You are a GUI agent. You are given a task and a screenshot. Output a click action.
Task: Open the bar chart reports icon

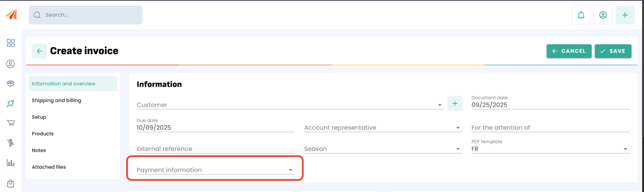[11, 162]
